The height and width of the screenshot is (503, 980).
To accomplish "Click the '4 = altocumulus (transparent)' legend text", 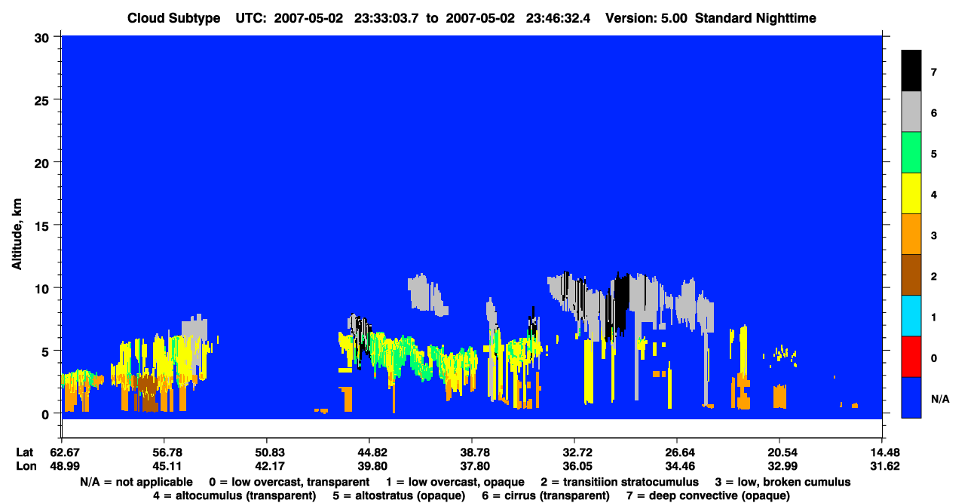I will point(234,495).
